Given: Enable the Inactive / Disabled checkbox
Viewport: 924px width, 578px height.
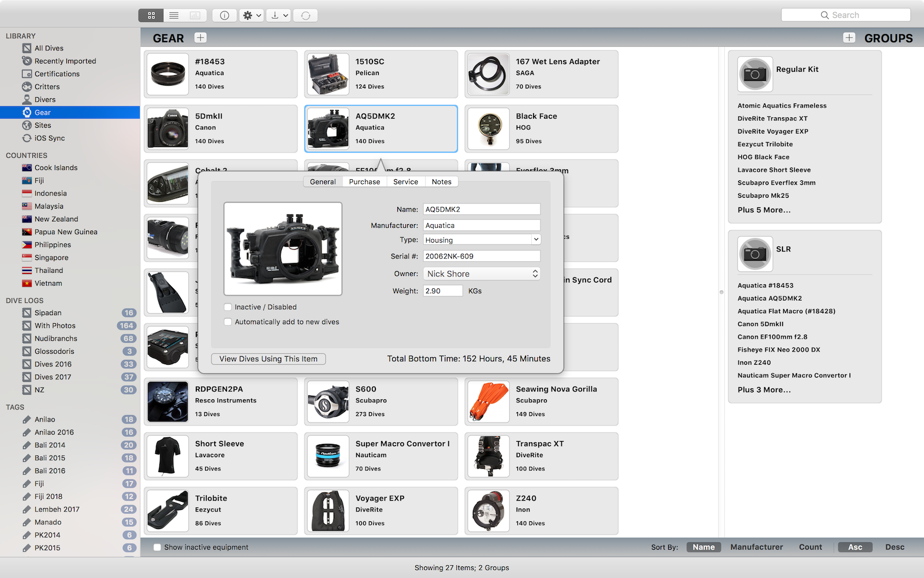Looking at the screenshot, I should (228, 307).
